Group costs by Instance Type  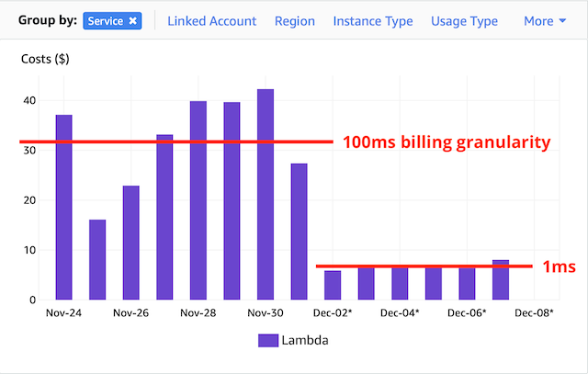coord(372,20)
